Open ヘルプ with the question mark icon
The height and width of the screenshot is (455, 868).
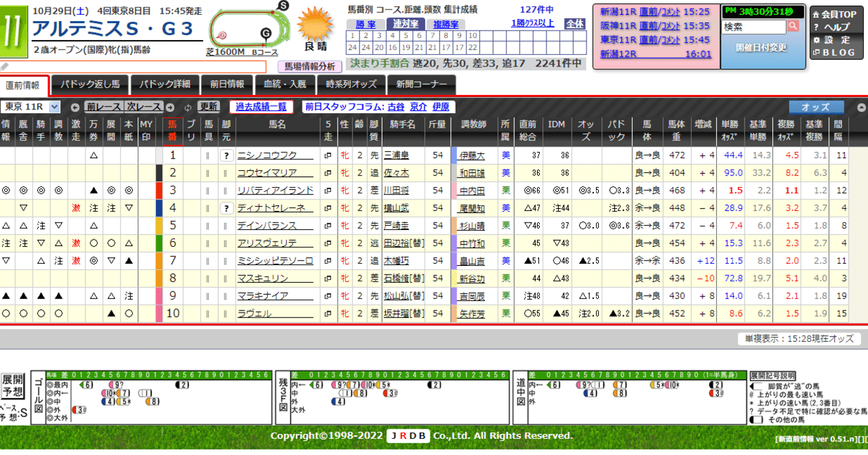[818, 27]
